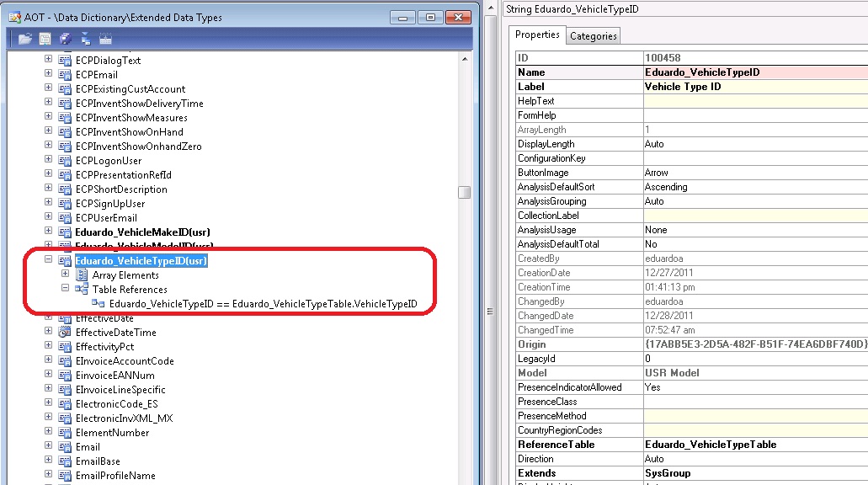
Task: Click the ButtonImage value Arrow
Action: [x=756, y=173]
